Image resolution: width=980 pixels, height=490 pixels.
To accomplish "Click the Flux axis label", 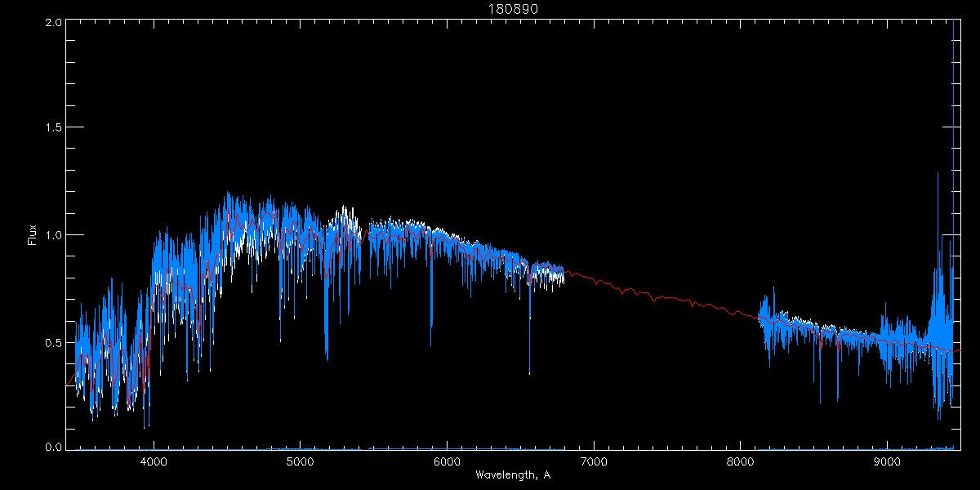I will (33, 234).
